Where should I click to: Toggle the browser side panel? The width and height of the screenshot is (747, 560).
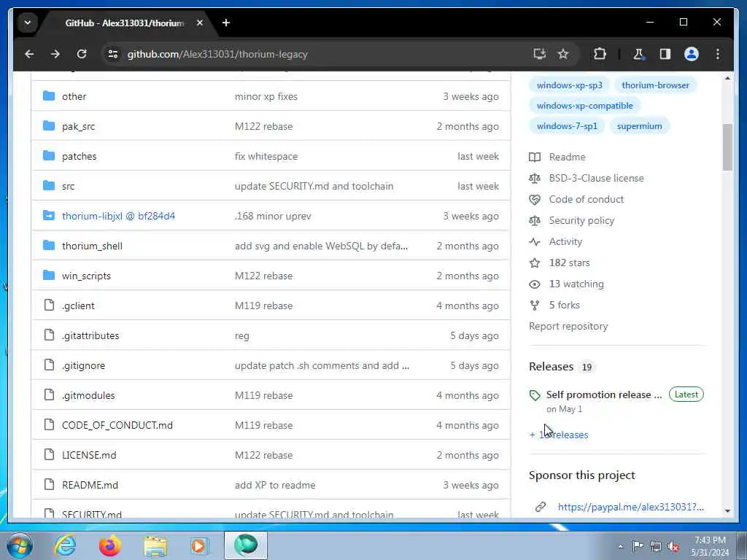665,54
